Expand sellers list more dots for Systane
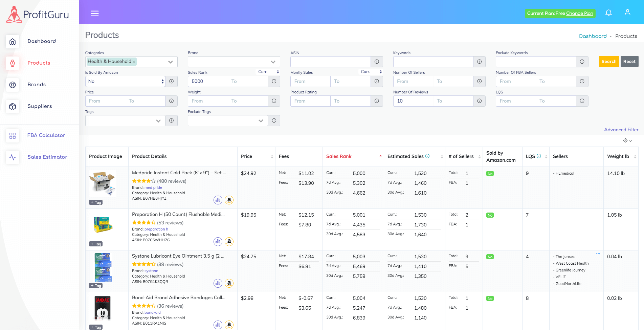The image size is (644, 330). 598,254
